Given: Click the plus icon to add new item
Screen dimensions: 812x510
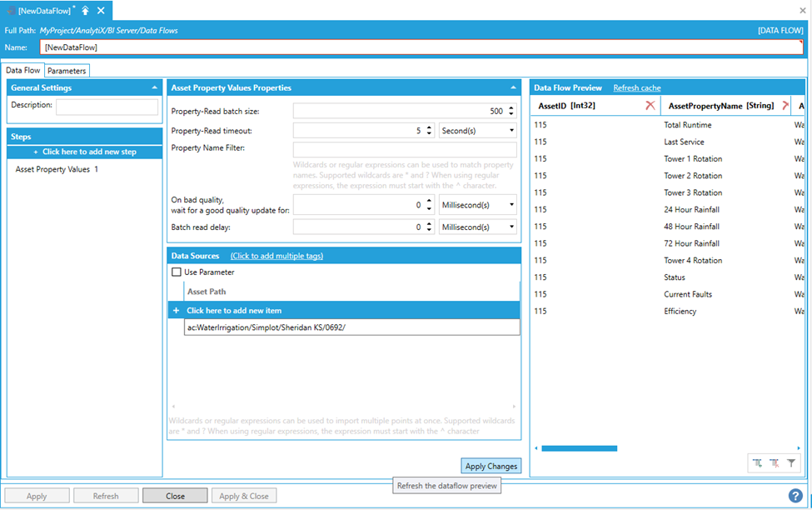Looking at the screenshot, I should pos(176,310).
